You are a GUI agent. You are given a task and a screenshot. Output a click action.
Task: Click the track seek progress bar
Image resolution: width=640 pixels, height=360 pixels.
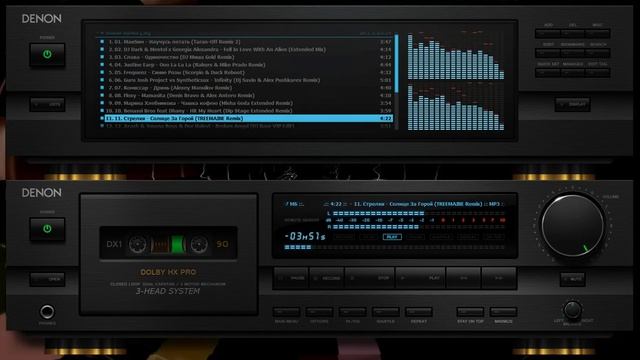pos(394,247)
